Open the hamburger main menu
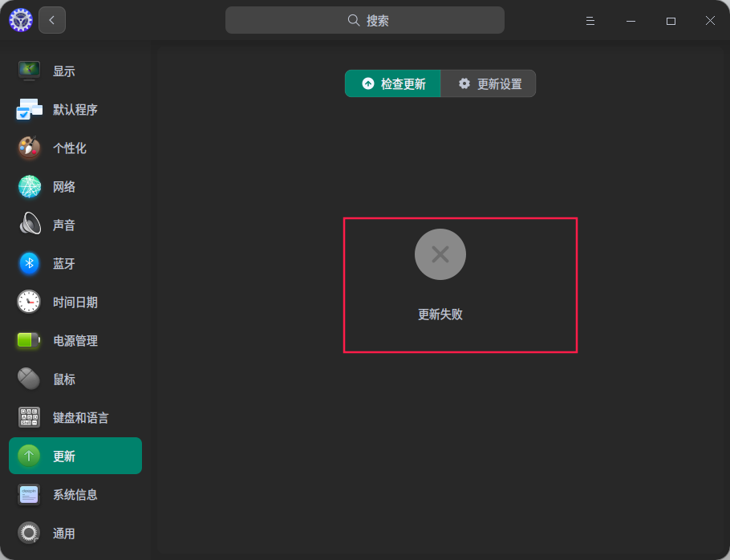Viewport: 730px width, 560px height. (590, 21)
